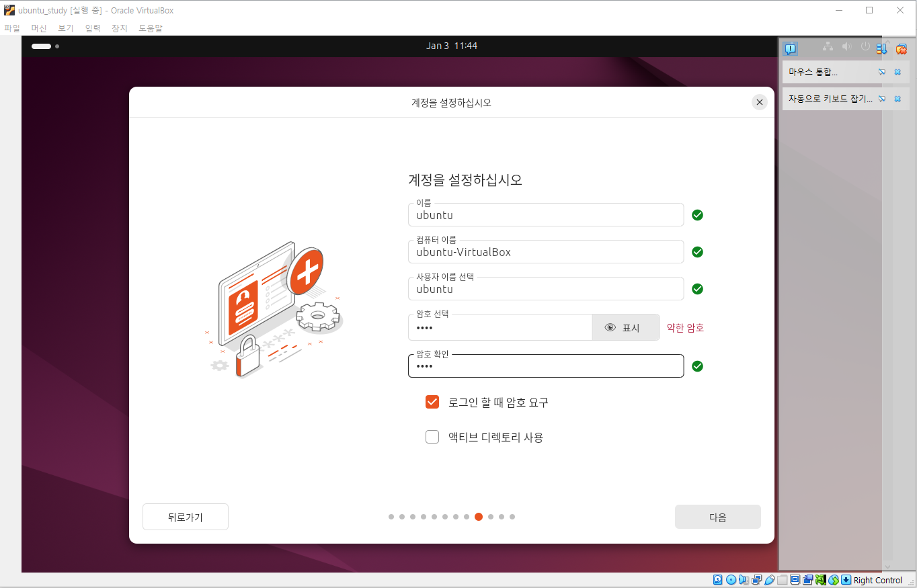Check 액티브 디렉토리 사용 checkbox

coord(432,437)
